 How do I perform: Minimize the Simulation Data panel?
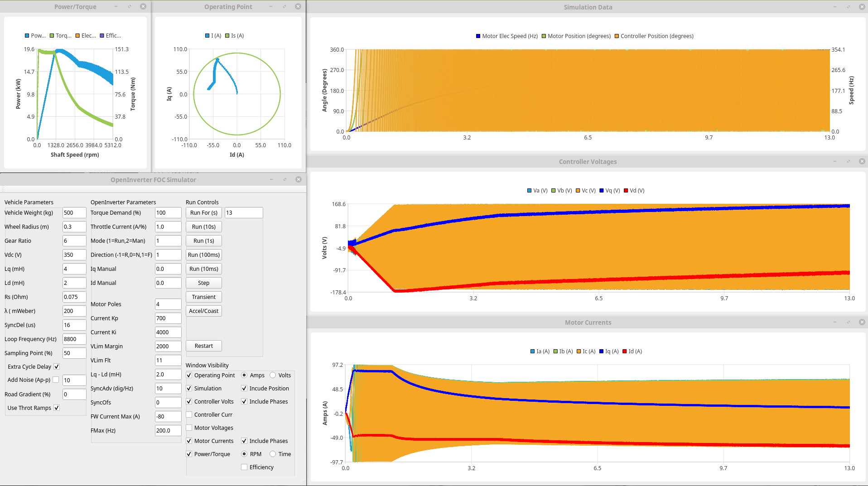click(x=834, y=7)
